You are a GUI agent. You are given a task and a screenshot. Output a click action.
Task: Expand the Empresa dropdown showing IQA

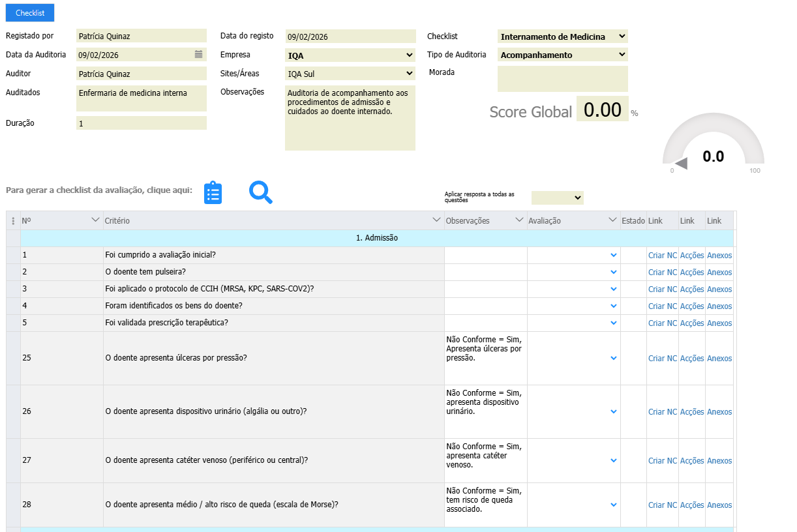(x=350, y=55)
